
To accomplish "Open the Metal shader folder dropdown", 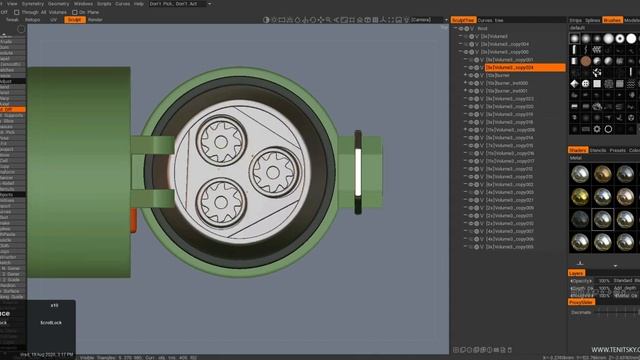I will [x=604, y=158].
